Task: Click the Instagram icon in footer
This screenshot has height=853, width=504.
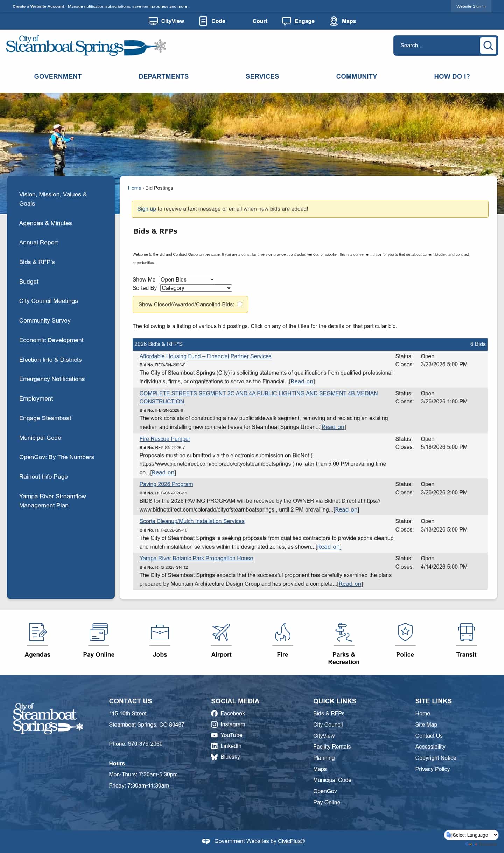Action: click(214, 724)
